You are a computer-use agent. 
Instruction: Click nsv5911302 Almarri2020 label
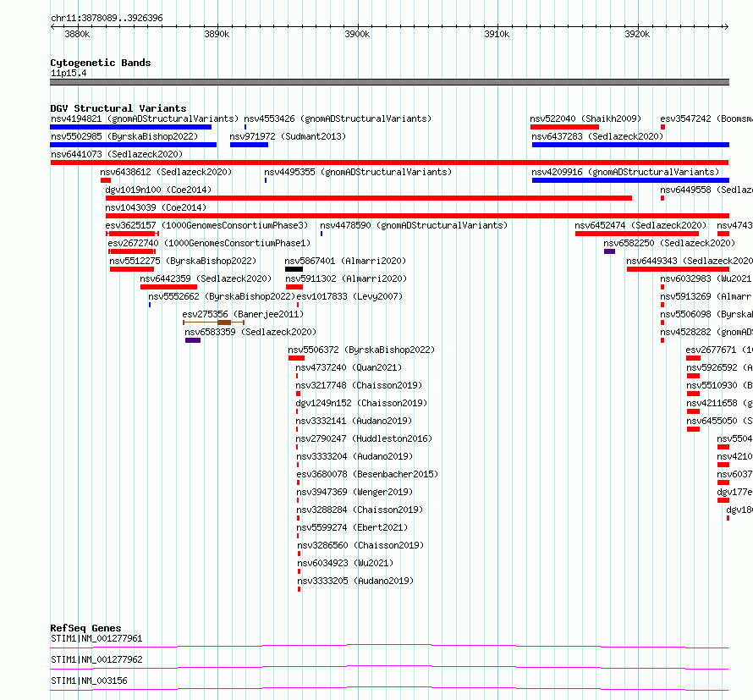tap(346, 278)
